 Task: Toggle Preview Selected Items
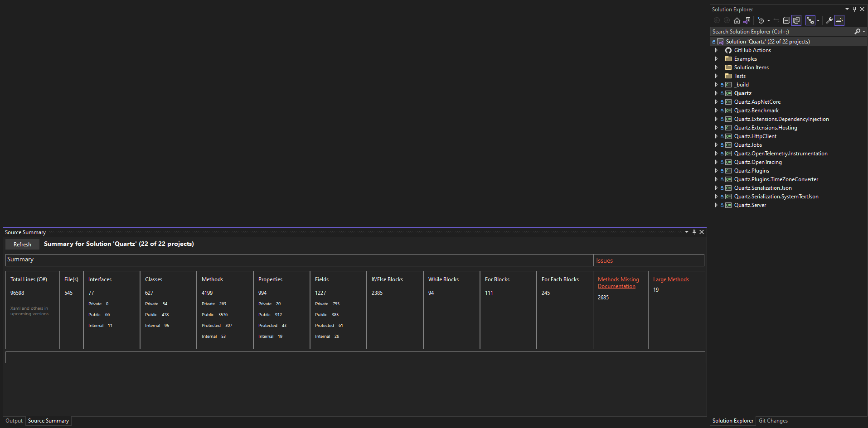(x=839, y=20)
